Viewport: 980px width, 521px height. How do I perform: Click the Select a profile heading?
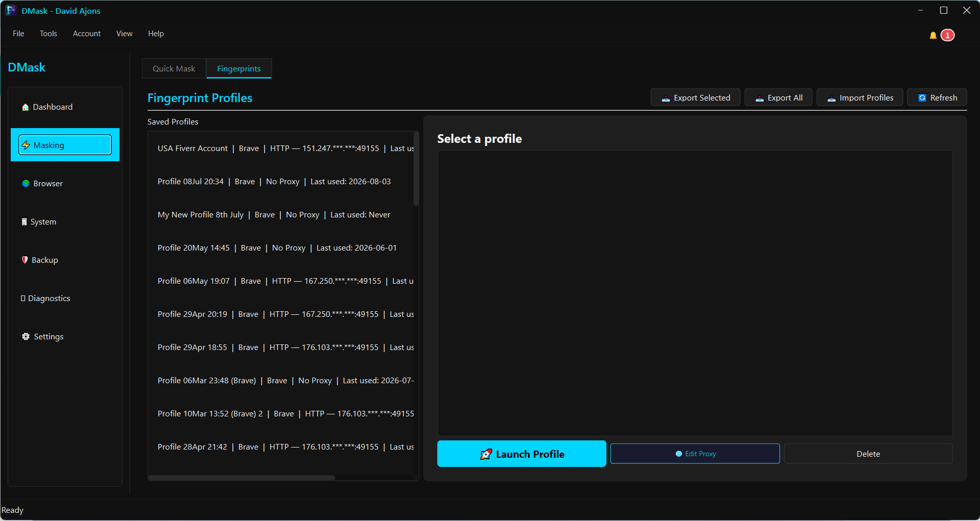tap(479, 139)
